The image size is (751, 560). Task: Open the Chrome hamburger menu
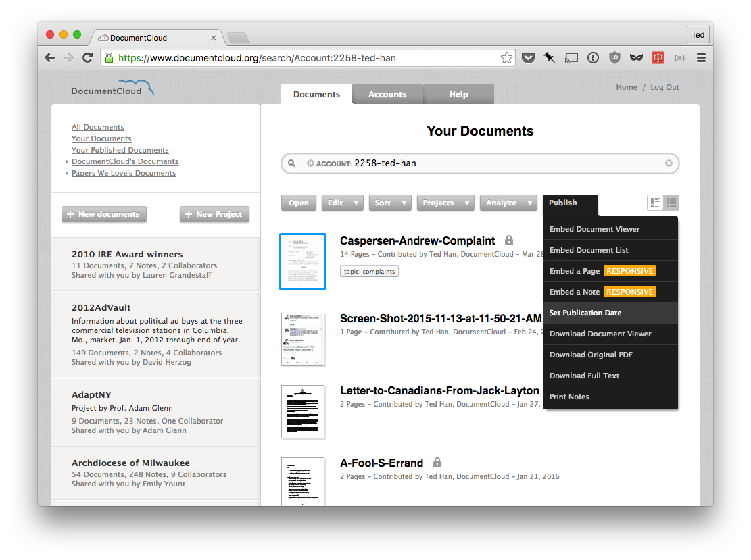point(701,58)
